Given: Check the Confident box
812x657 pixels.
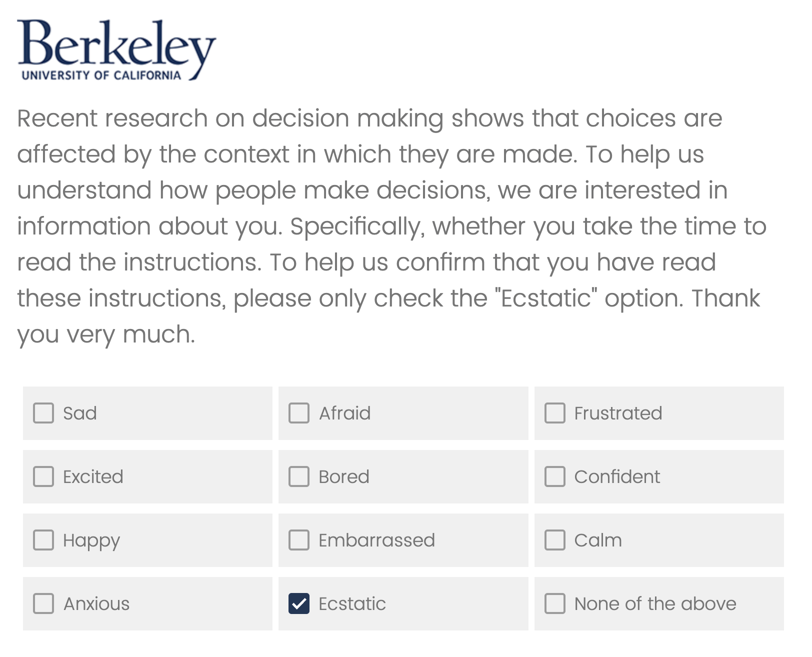Looking at the screenshot, I should click(554, 476).
